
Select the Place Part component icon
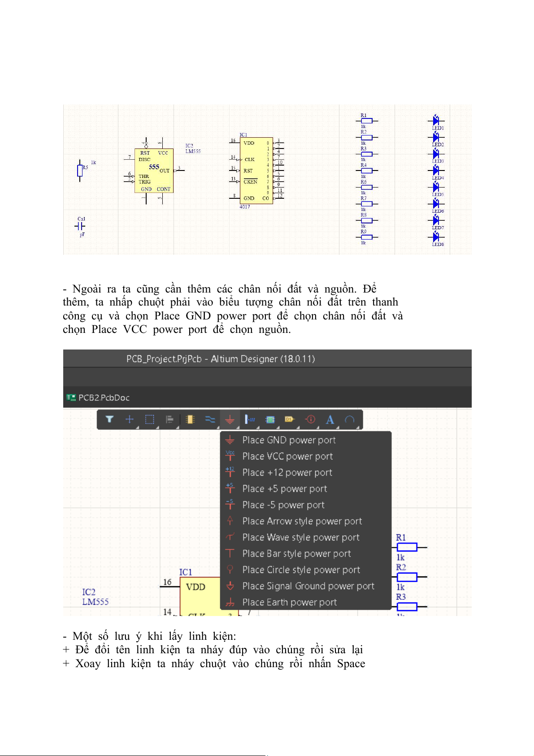(190, 420)
